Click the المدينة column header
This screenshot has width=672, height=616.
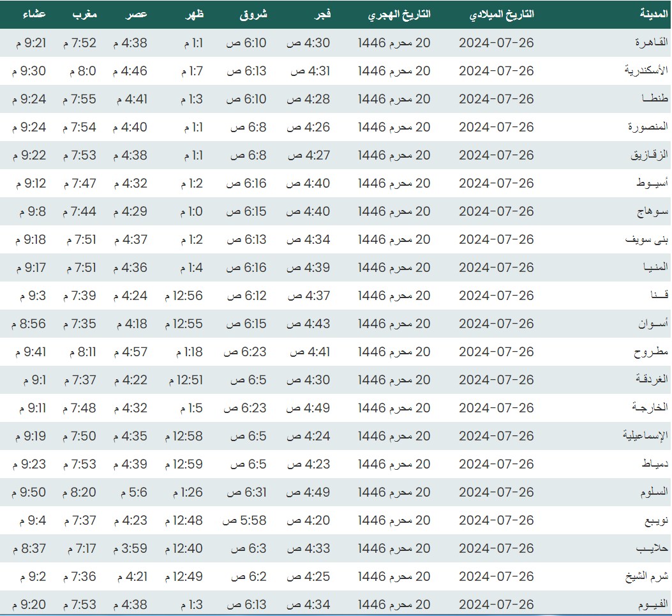click(653, 15)
